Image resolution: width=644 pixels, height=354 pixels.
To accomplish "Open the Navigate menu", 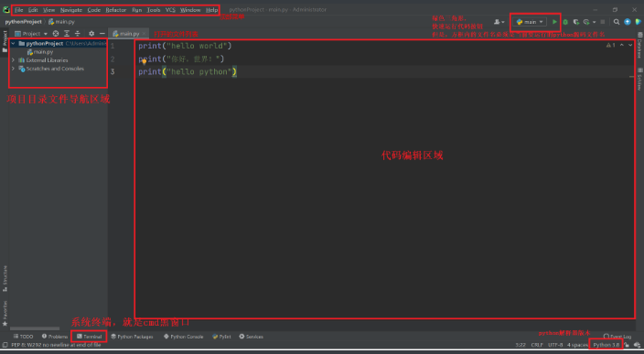I will tap(71, 10).
